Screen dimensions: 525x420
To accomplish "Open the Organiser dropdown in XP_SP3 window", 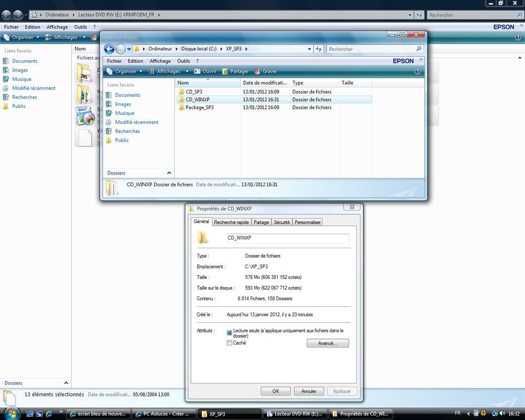I will coord(125,72).
